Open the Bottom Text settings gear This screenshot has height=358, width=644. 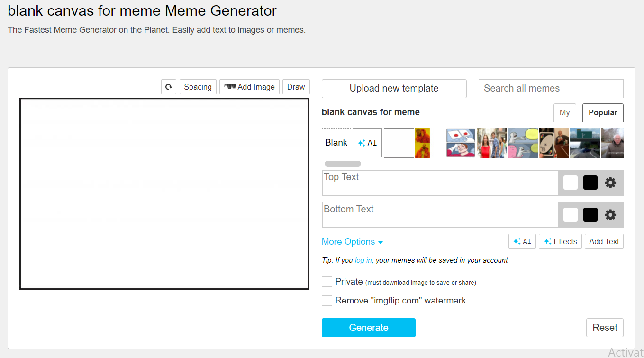[610, 214]
